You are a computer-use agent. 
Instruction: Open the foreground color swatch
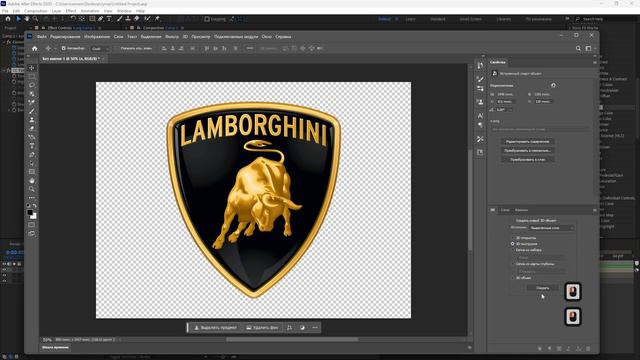point(30,213)
